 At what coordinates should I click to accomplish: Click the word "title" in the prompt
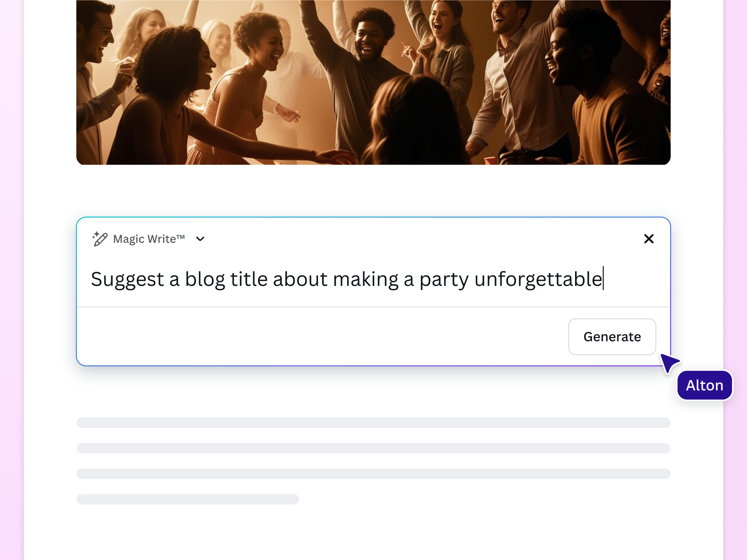(x=249, y=279)
